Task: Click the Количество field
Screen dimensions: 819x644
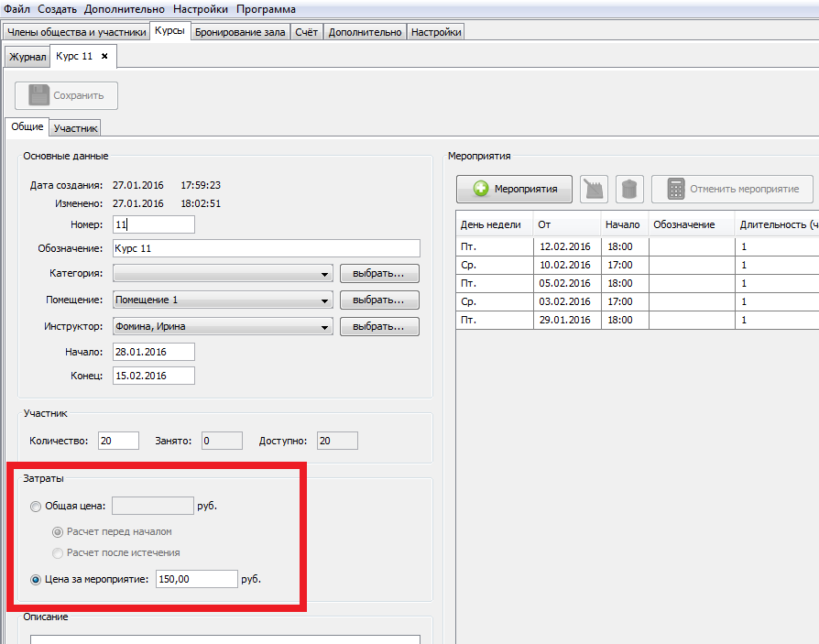Action: pyautogui.click(x=118, y=441)
